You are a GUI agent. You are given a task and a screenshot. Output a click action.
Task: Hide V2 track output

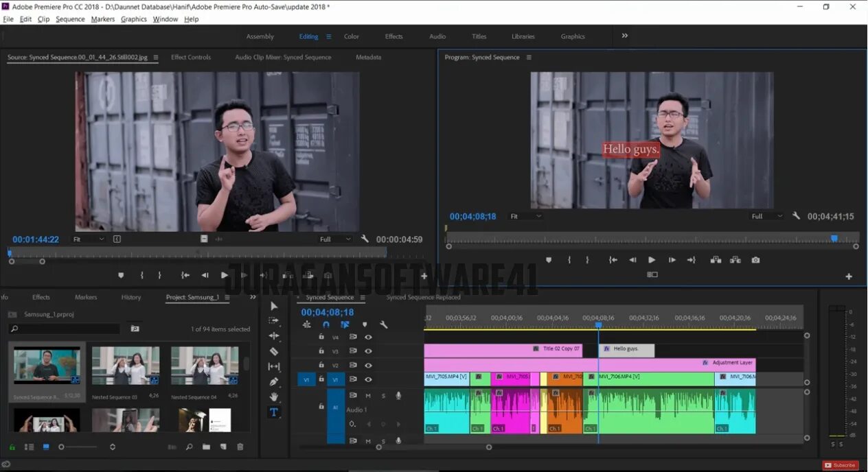(368, 366)
